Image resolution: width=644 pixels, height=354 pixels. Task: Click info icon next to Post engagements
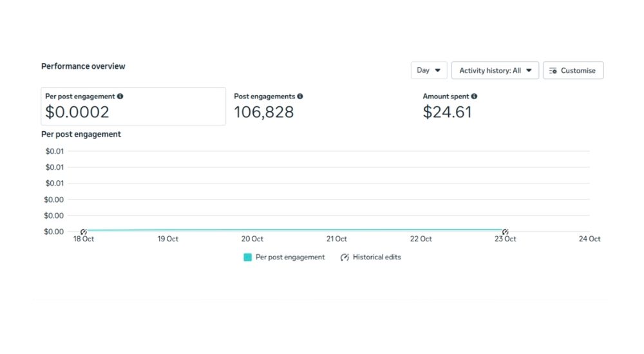click(300, 97)
